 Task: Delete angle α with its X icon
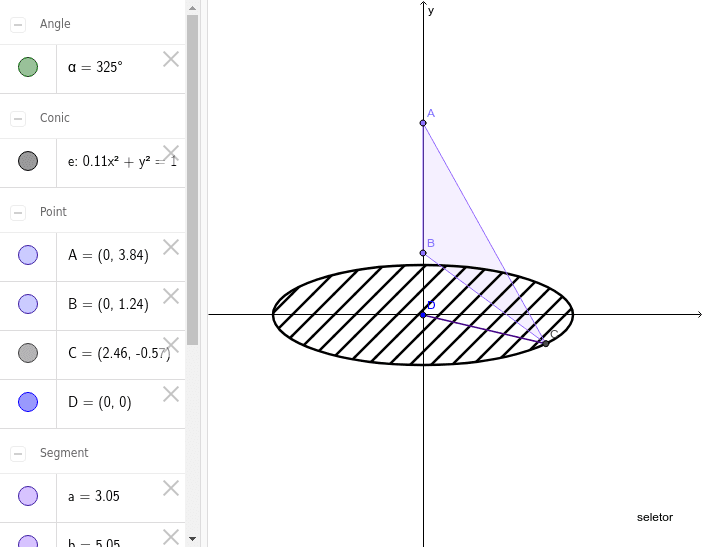(x=171, y=59)
